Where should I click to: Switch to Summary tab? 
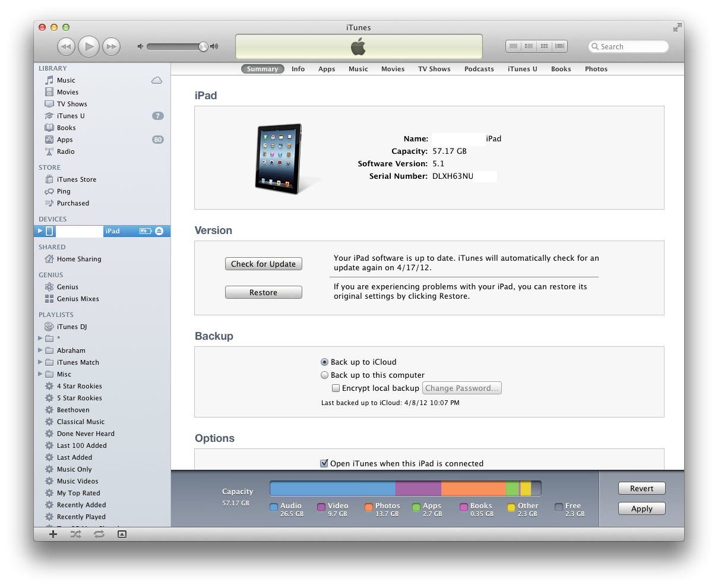[262, 69]
